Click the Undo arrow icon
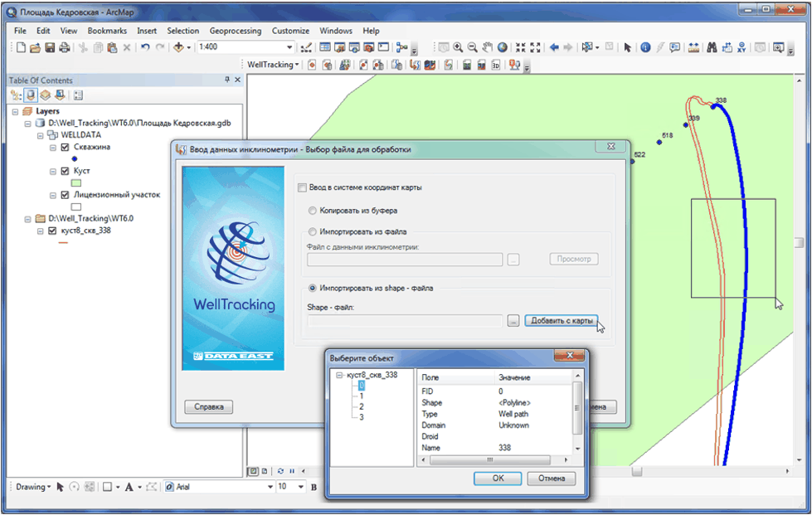812x515 pixels. pyautogui.click(x=146, y=48)
